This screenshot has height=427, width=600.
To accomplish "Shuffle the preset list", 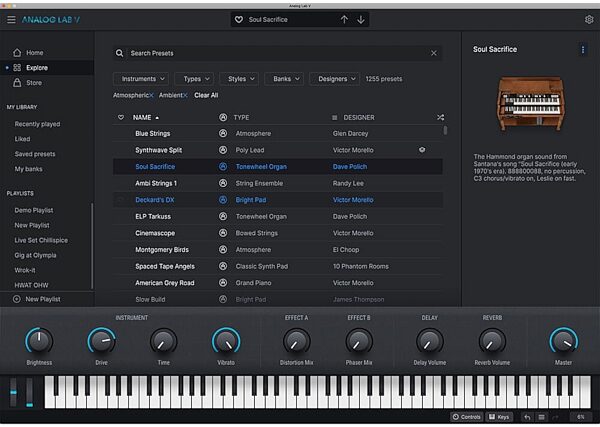I will (x=440, y=117).
